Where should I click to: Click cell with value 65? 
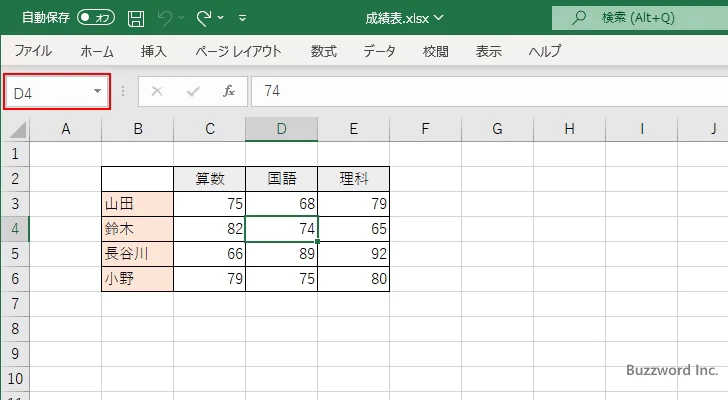353,229
